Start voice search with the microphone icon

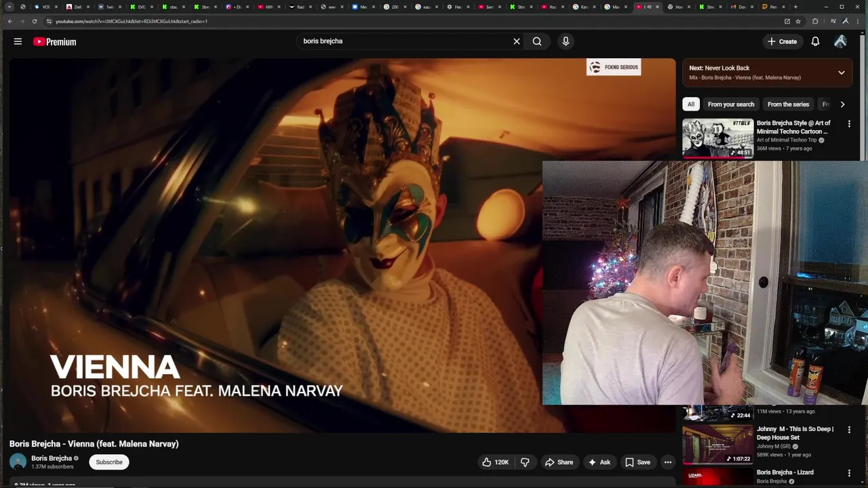(x=566, y=41)
